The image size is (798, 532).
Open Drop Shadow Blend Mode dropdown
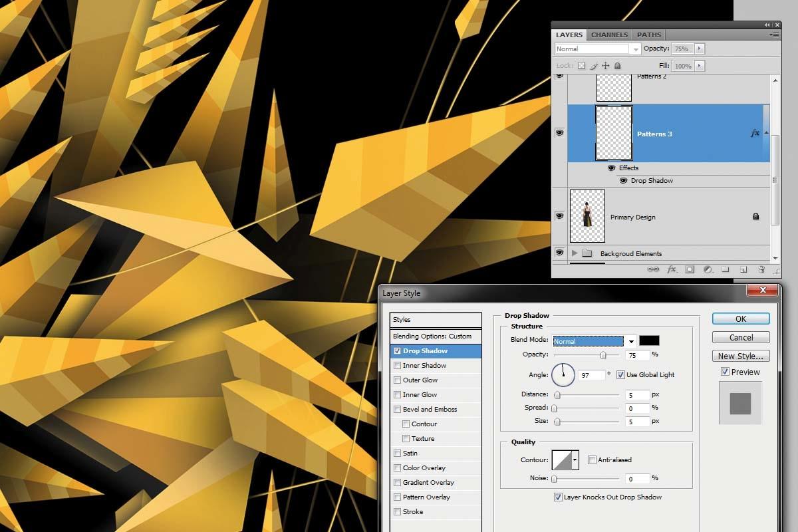595,341
